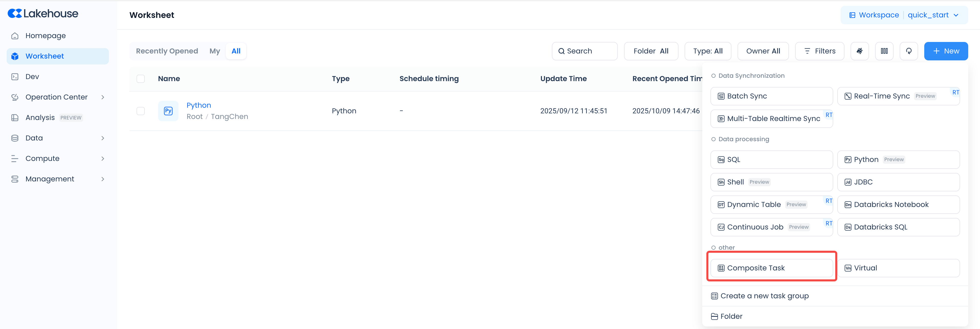This screenshot has height=329, width=980.
Task: Tick the select-all checkbox in the header
Action: pos(141,79)
